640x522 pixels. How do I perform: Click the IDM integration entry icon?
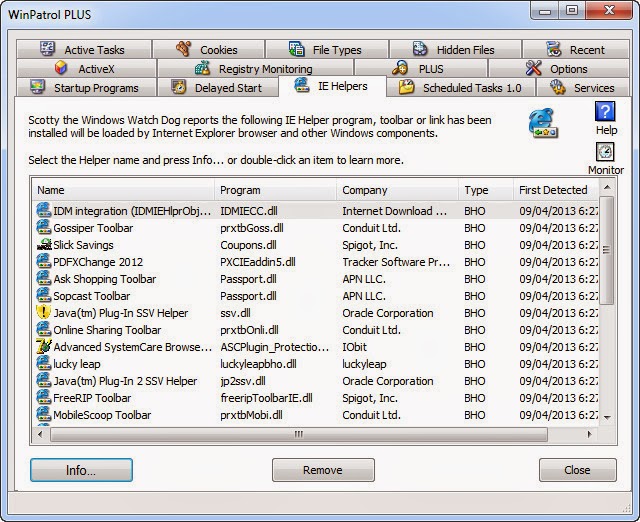(x=44, y=211)
